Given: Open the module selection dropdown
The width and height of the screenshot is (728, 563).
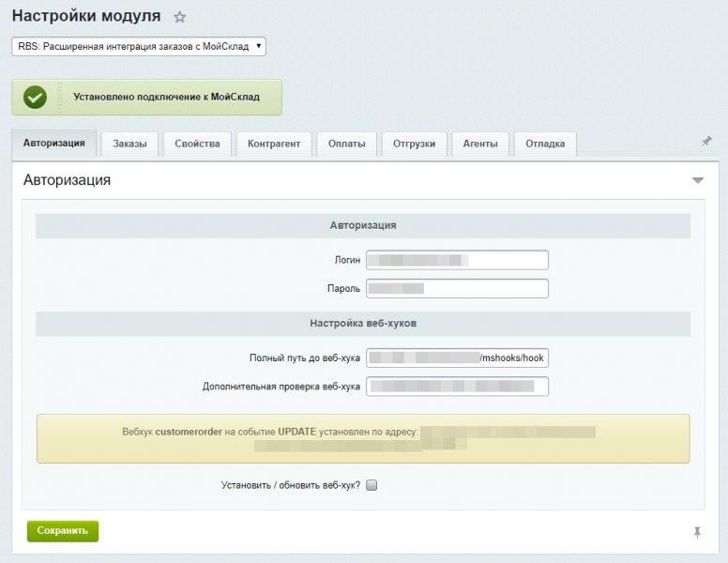Looking at the screenshot, I should [x=139, y=46].
